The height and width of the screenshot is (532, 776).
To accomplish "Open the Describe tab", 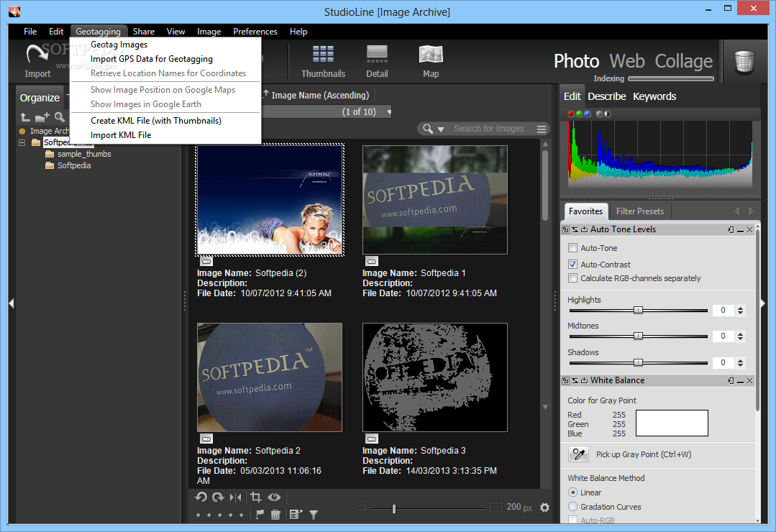I will (x=607, y=96).
